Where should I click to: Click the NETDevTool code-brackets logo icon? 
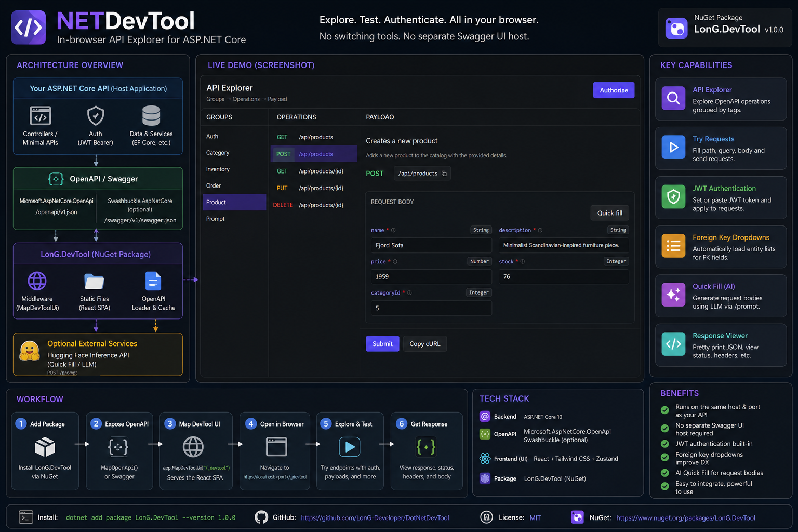pos(29,27)
